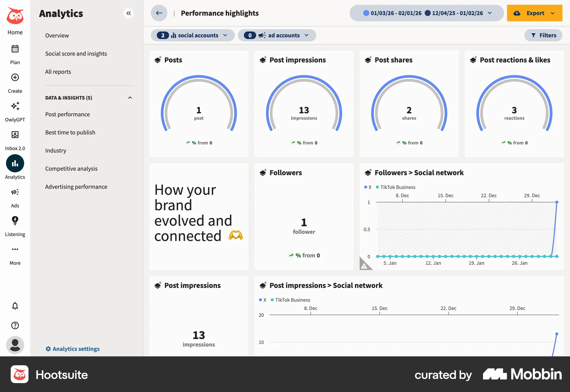This screenshot has height=392, width=570.
Task: Click the notification bell icon
Action: (15, 306)
